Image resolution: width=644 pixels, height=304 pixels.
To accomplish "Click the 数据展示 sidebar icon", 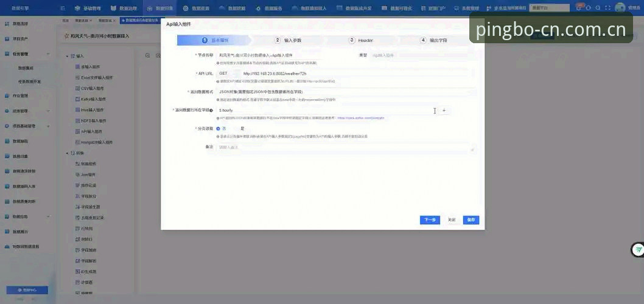I will [x=7, y=232].
